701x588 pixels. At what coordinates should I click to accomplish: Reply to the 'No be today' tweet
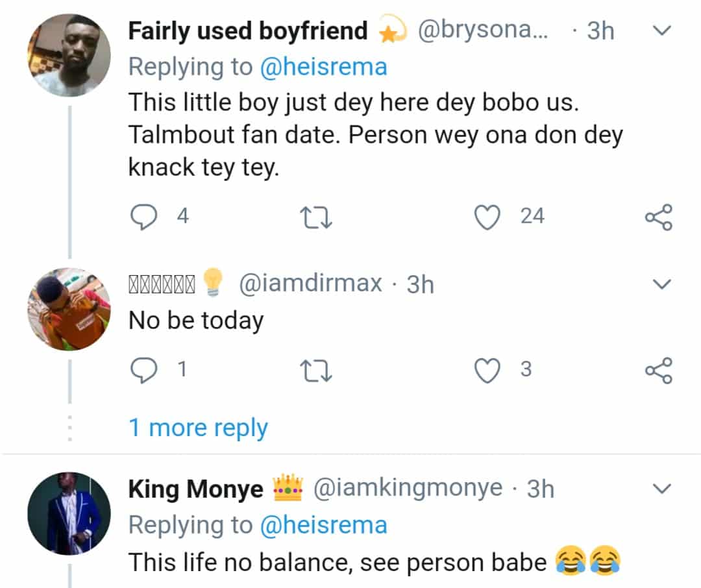pos(143,370)
